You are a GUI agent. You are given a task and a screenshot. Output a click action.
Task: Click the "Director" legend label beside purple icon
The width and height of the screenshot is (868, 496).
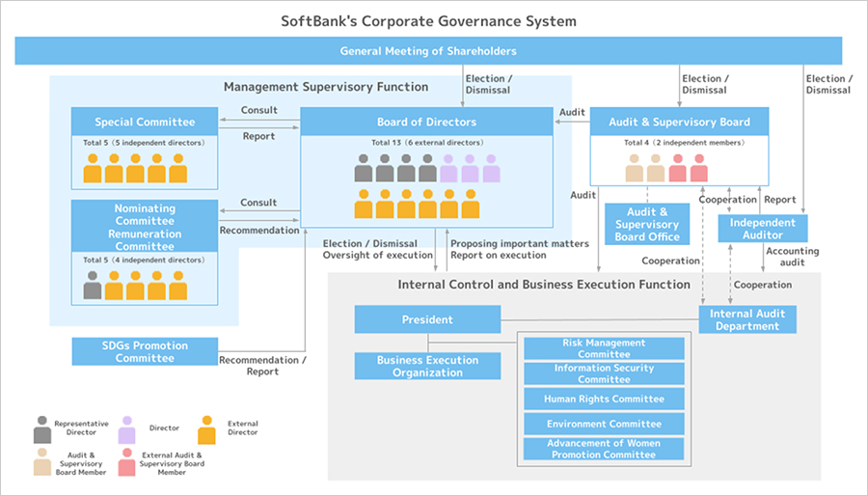[164, 427]
